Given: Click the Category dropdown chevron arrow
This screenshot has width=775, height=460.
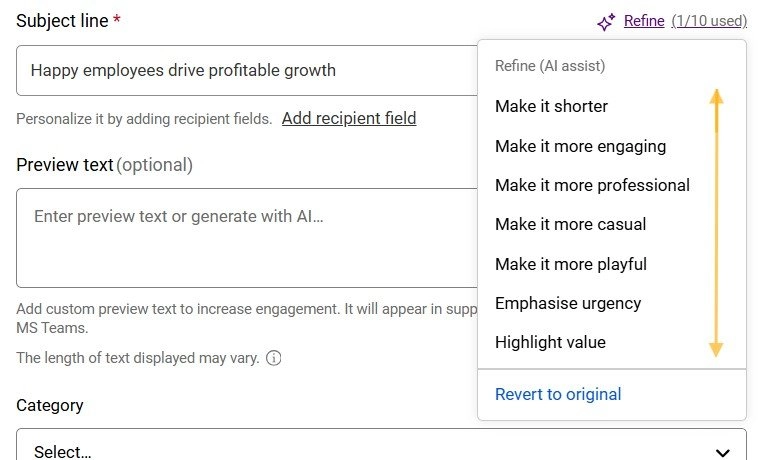Looking at the screenshot, I should coord(723,451).
